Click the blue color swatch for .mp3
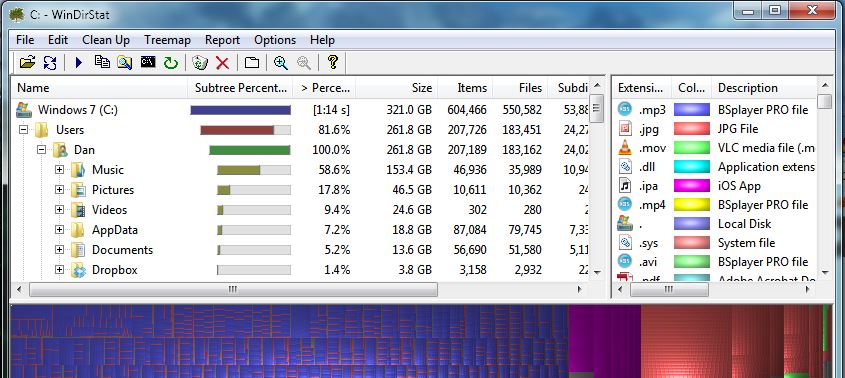 [x=692, y=109]
